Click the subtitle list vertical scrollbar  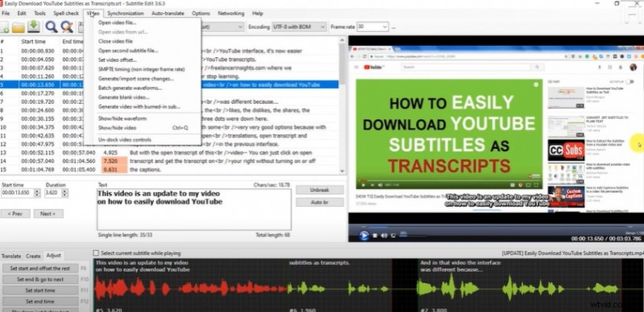[342, 106]
